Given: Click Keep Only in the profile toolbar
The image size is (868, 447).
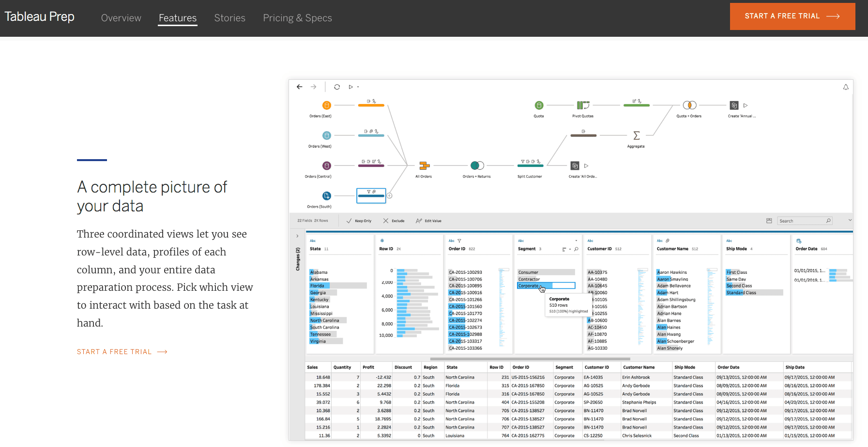Looking at the screenshot, I should 359,221.
